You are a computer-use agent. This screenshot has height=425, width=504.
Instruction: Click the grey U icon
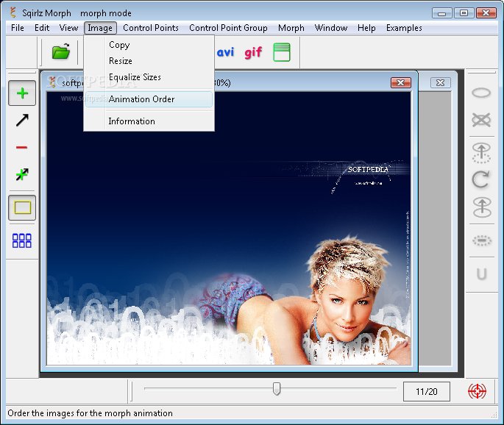point(482,274)
